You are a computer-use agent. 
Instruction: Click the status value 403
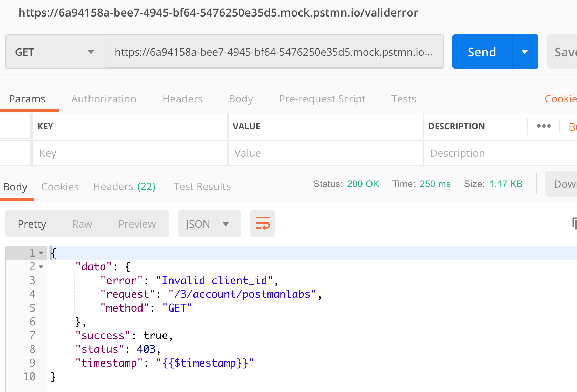point(146,349)
